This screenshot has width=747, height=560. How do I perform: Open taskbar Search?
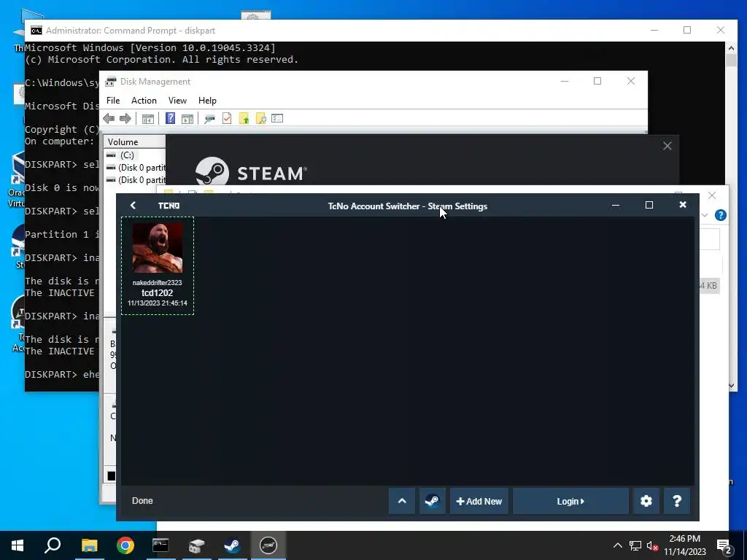coord(53,545)
